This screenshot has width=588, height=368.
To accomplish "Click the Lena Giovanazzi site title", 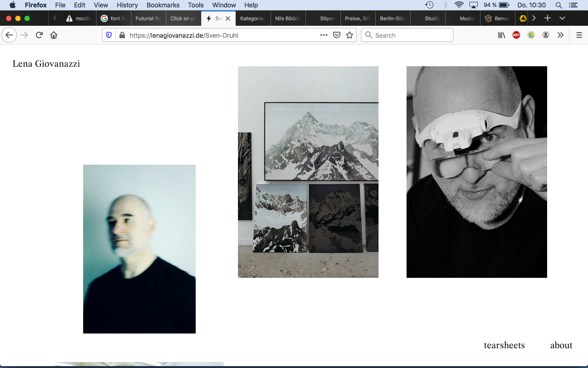I will click(x=46, y=64).
